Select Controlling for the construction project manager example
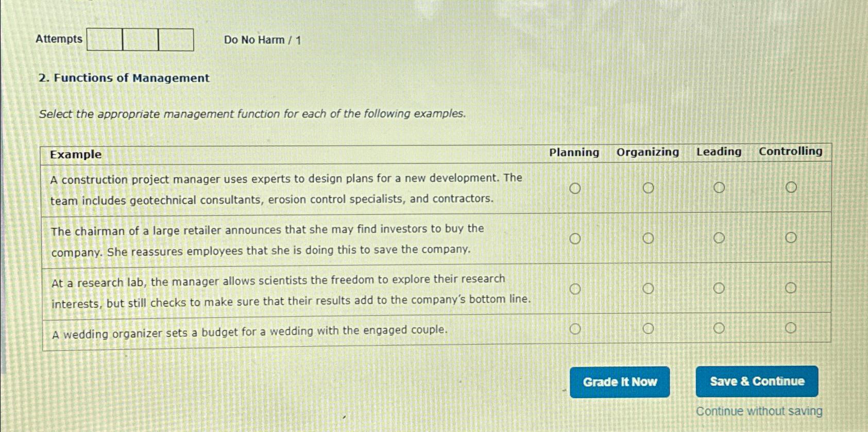Viewport: 868px width, 432px height. [x=792, y=187]
